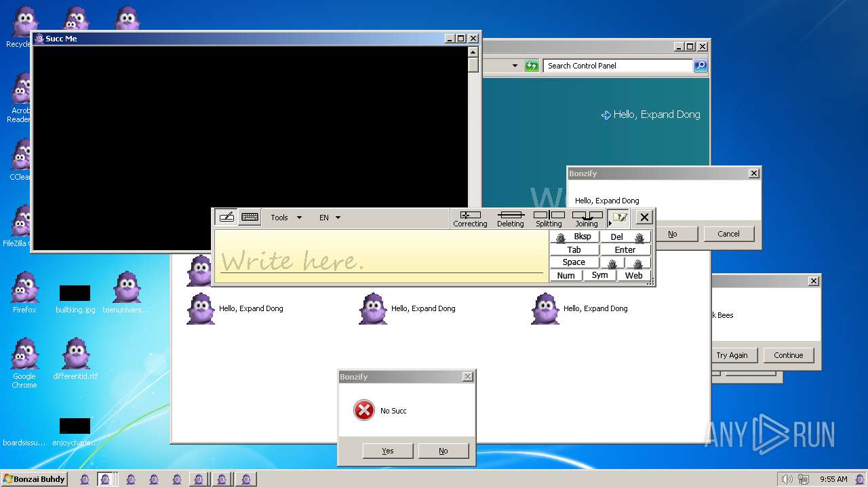Open the Tools dropdown in input panel

(286, 218)
